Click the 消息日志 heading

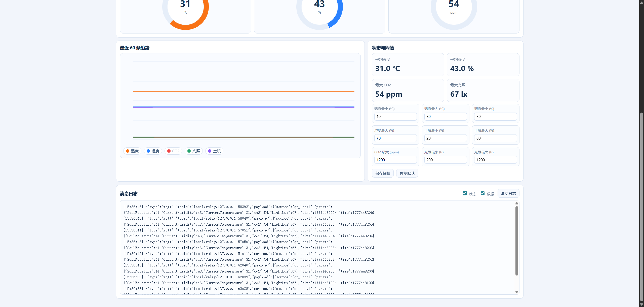(129, 194)
